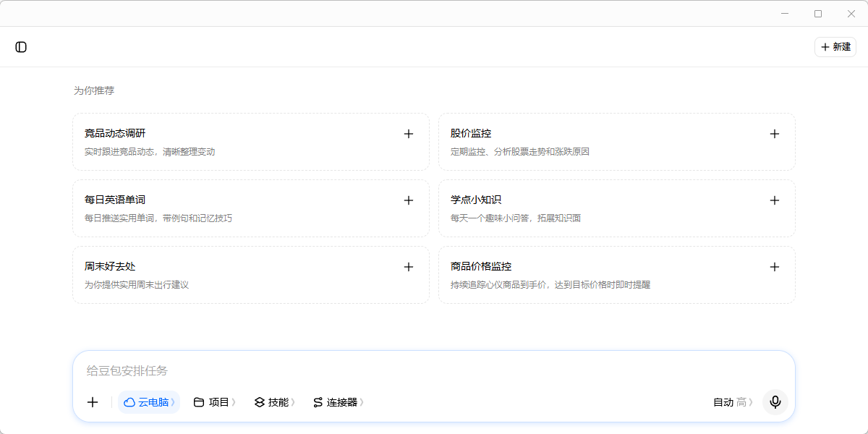
Task: Add the 股价监控 task with plus icon
Action: (x=775, y=134)
